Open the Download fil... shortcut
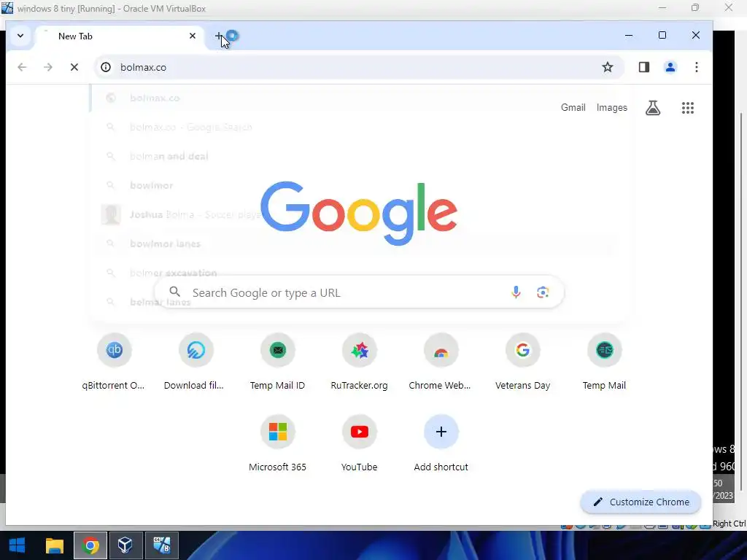 click(x=196, y=362)
